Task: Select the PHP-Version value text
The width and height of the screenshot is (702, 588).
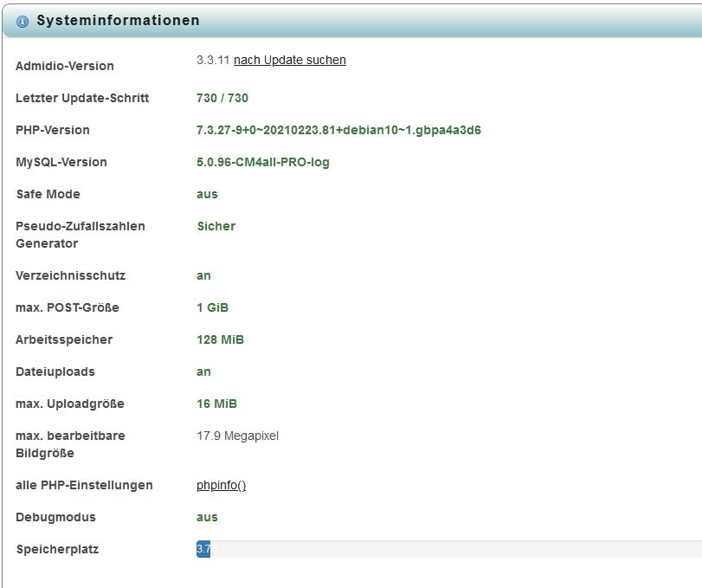Action: tap(338, 130)
